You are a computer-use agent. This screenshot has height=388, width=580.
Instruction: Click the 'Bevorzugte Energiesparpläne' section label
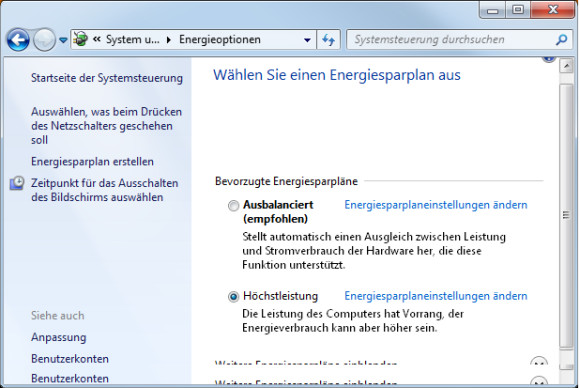pyautogui.click(x=286, y=181)
